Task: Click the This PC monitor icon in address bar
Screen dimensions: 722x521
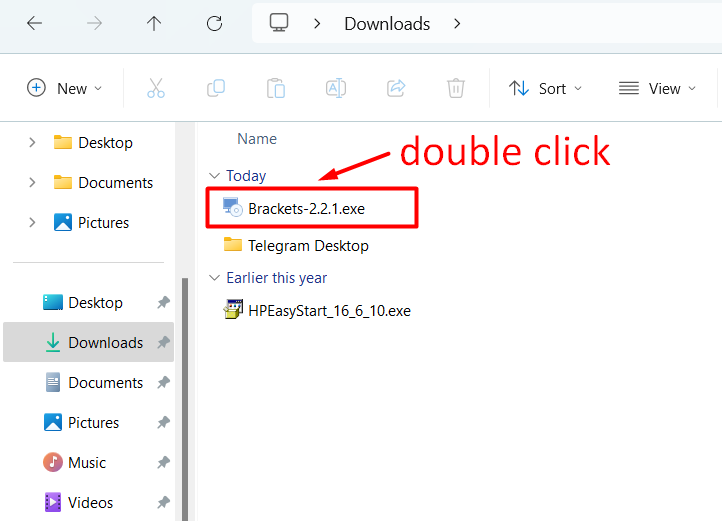Action: click(279, 23)
